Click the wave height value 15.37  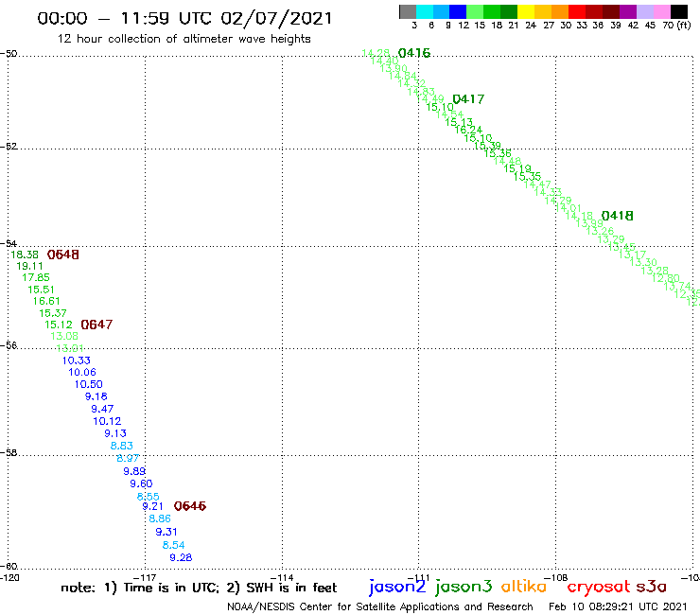[53, 313]
